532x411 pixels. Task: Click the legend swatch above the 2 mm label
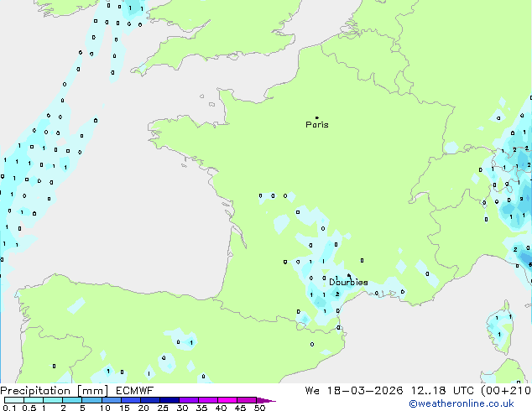click(x=63, y=400)
